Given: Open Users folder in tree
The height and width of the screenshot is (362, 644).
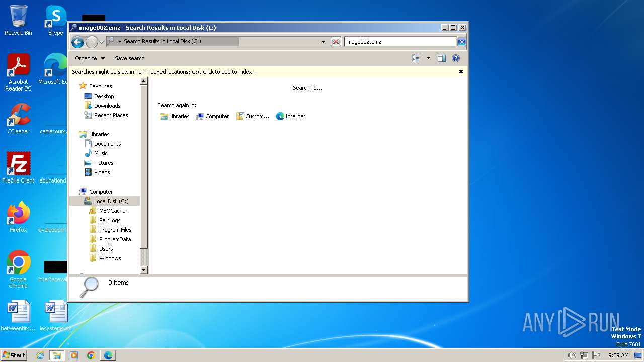Looking at the screenshot, I should pos(106,249).
